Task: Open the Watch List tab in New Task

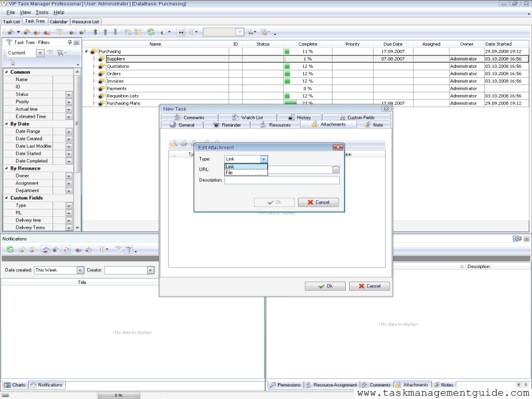Action: [247, 118]
